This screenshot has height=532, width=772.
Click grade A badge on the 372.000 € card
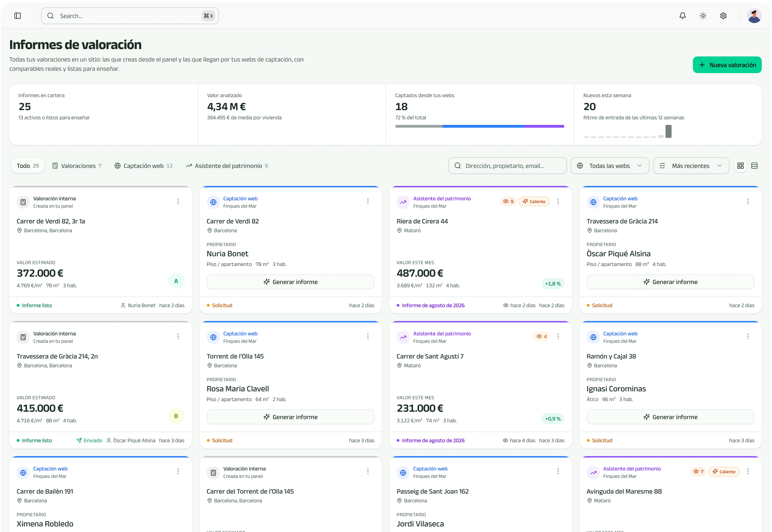(x=176, y=281)
